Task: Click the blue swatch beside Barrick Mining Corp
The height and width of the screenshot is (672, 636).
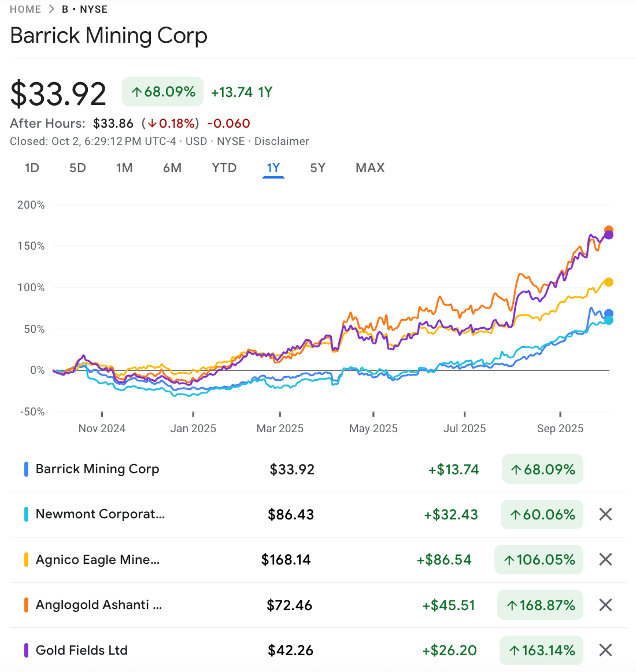Action: [25, 469]
